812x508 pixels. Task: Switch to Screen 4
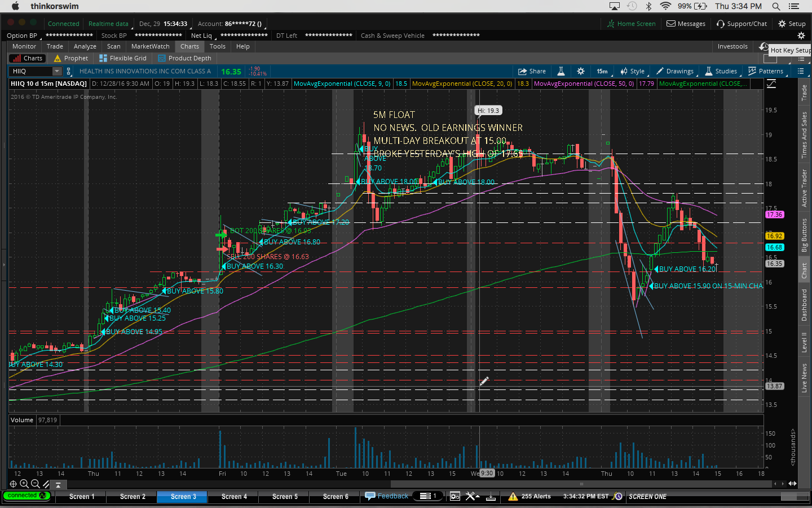click(234, 497)
